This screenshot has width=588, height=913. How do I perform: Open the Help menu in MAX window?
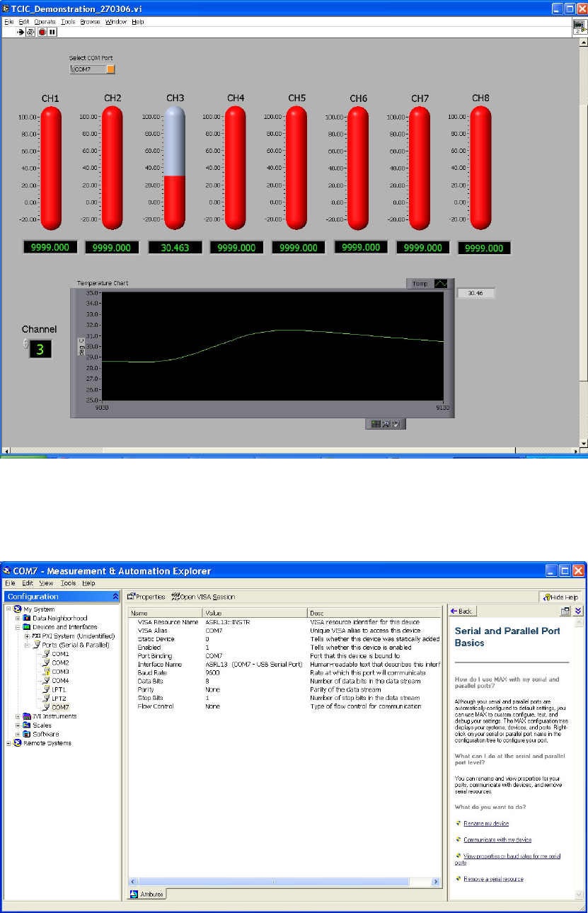click(88, 583)
